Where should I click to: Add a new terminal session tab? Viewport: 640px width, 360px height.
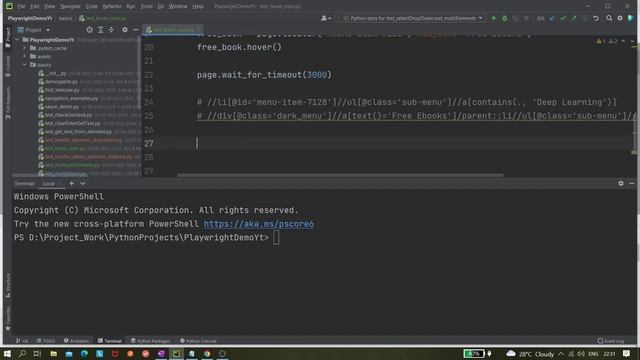(71, 184)
